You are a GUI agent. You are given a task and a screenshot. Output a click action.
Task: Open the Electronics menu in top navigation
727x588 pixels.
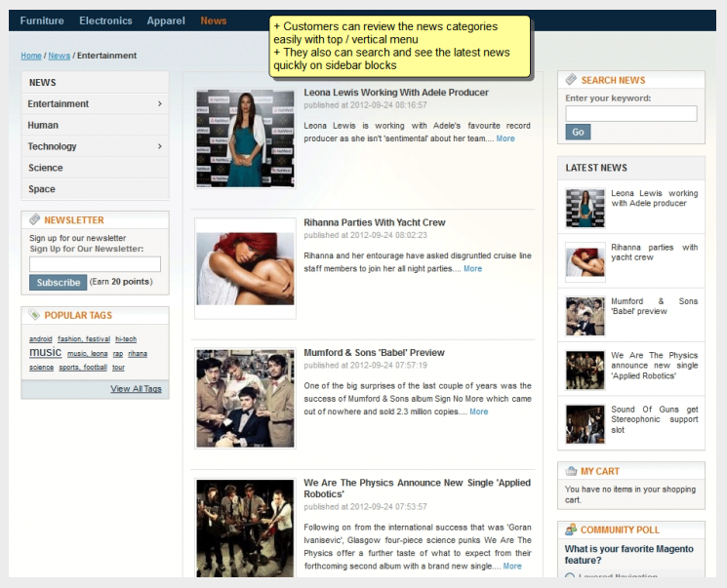point(105,20)
